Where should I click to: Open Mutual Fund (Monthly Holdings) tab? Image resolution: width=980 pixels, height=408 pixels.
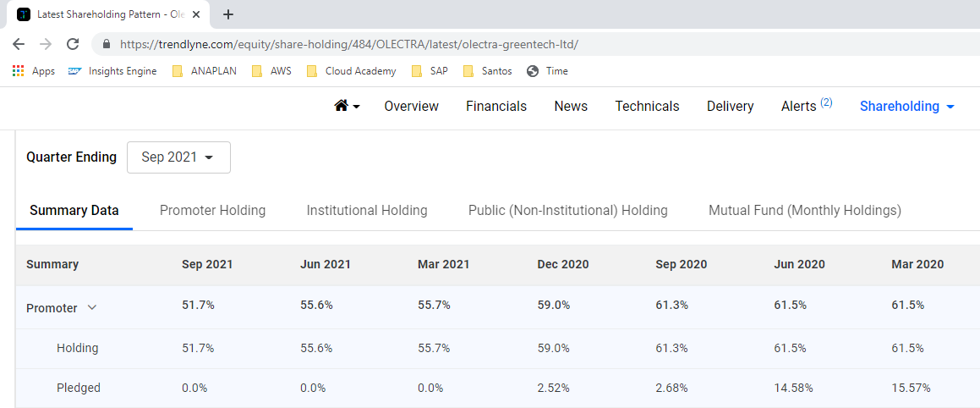804,210
